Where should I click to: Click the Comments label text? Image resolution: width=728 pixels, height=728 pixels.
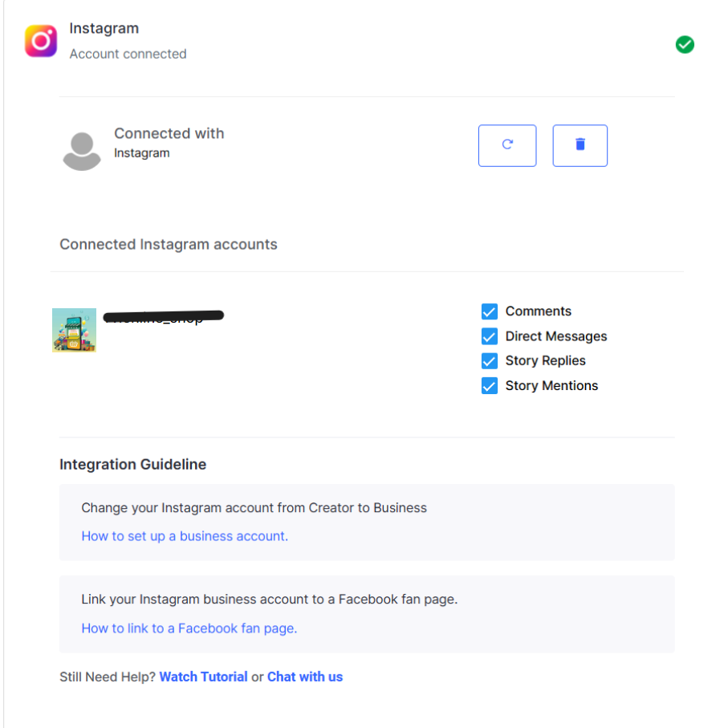click(538, 311)
